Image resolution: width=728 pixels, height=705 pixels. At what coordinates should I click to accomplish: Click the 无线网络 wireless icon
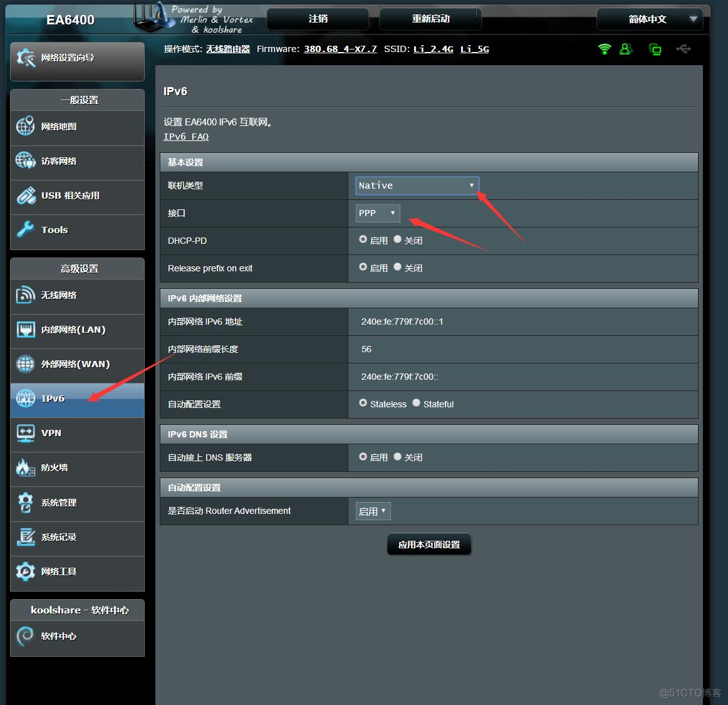pos(25,295)
